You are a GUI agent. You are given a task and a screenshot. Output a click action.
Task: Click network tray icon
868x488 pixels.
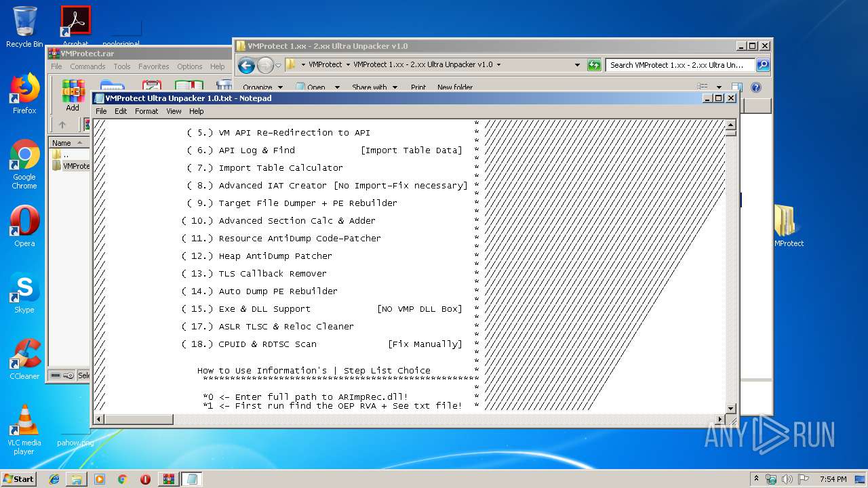click(x=771, y=479)
